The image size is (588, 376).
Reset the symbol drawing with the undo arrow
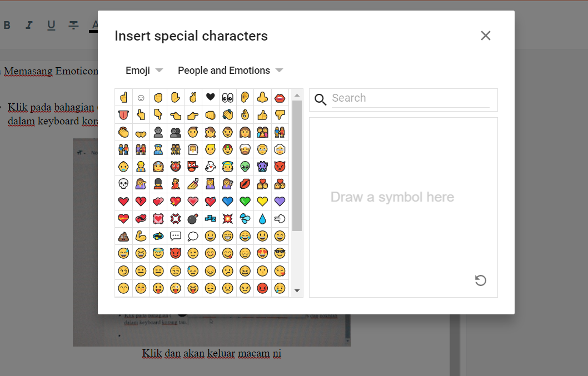click(480, 280)
